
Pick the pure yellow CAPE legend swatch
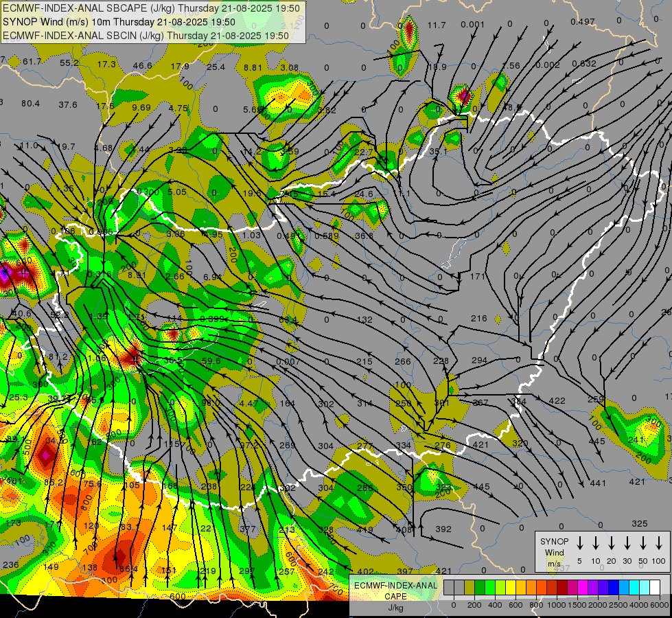[x=511, y=588]
